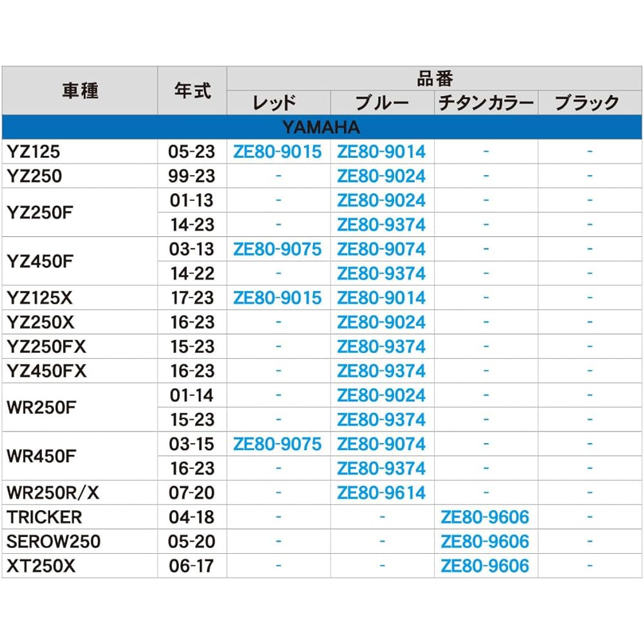The image size is (644, 644).
Task: Open ZE80-9374 in the YZ450FX row
Action: [x=381, y=371]
